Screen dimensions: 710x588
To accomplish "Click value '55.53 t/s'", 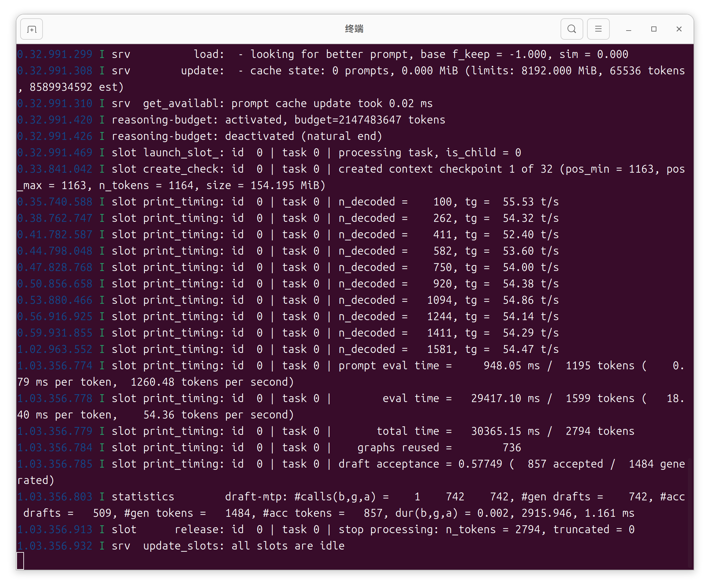I will [x=531, y=202].
